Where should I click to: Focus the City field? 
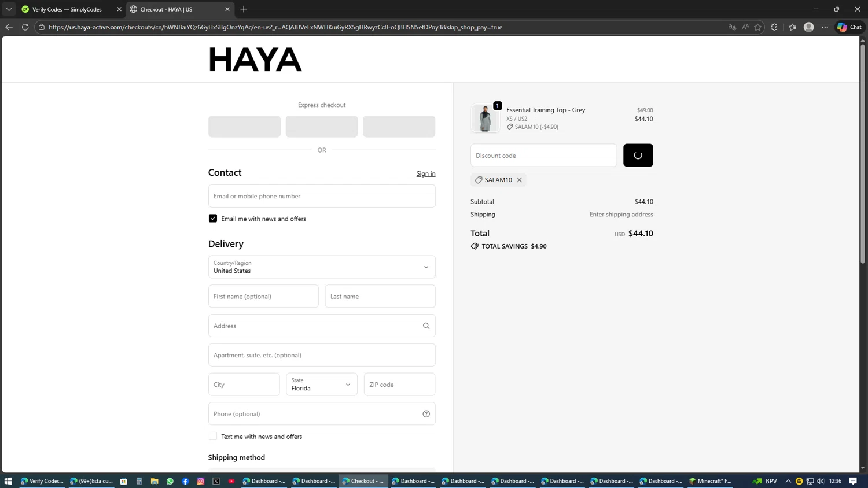pos(244,385)
